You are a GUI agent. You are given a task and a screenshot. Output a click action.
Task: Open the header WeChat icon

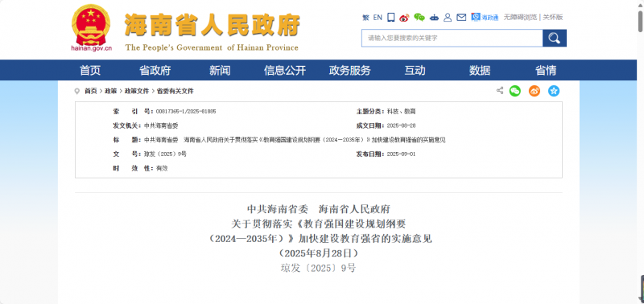(x=419, y=17)
